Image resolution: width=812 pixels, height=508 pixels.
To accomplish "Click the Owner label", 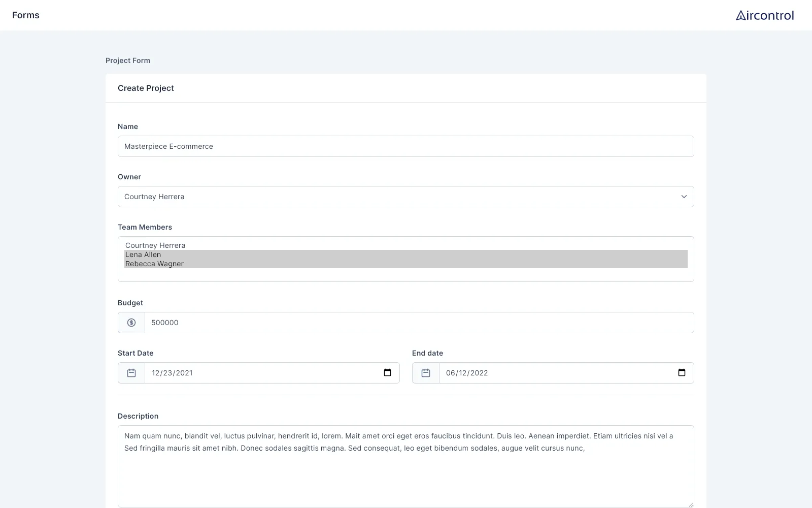I will [x=129, y=177].
